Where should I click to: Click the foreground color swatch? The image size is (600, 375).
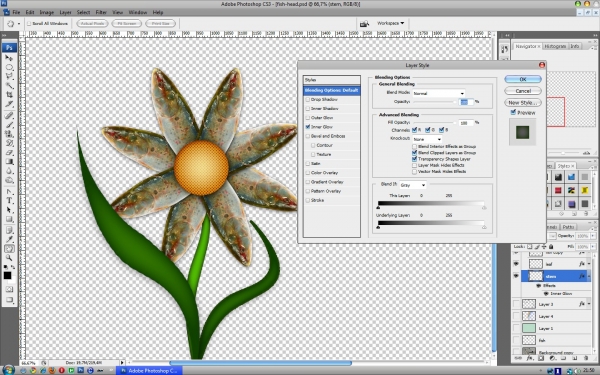[7, 276]
